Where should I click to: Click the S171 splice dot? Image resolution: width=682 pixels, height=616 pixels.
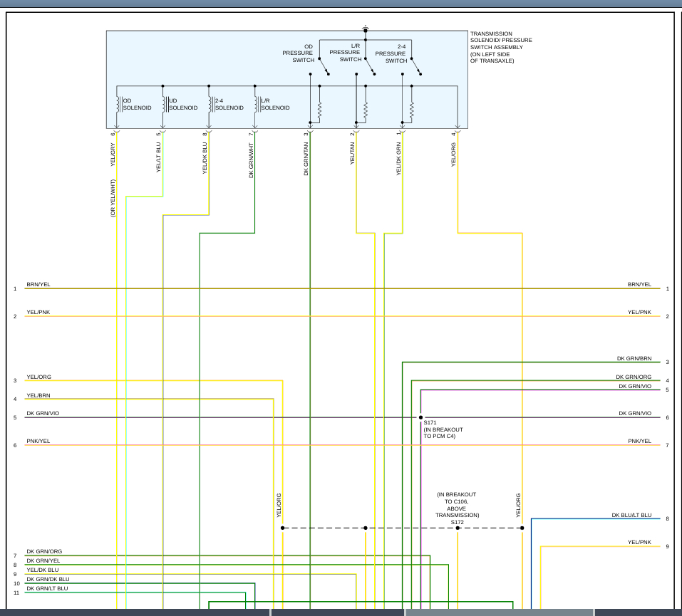pyautogui.click(x=420, y=417)
